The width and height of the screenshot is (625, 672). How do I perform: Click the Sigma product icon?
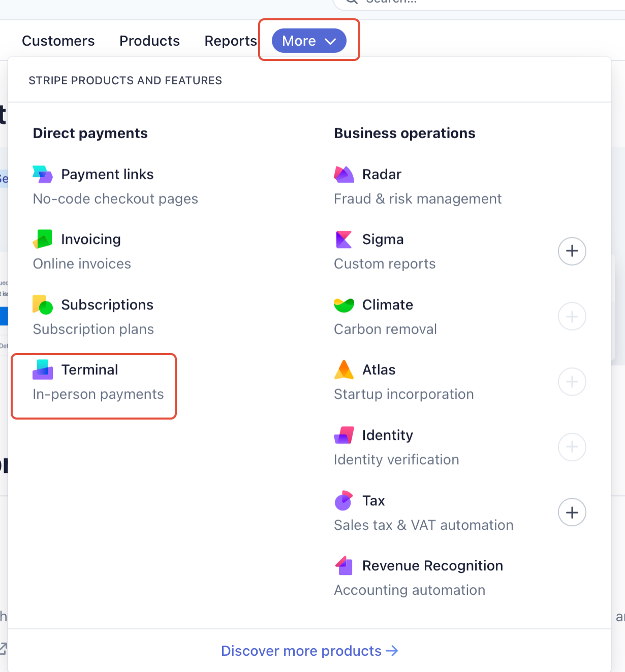344,239
